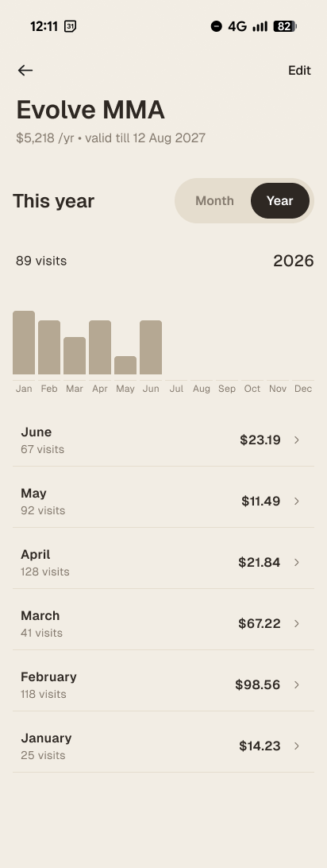This screenshot has height=868, width=327.
Task: Expand April row chevron
Action: pos(297,563)
